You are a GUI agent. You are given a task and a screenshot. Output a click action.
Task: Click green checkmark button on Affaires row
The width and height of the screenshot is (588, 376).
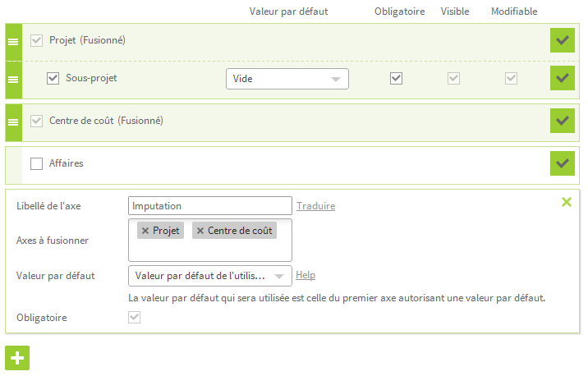[562, 163]
